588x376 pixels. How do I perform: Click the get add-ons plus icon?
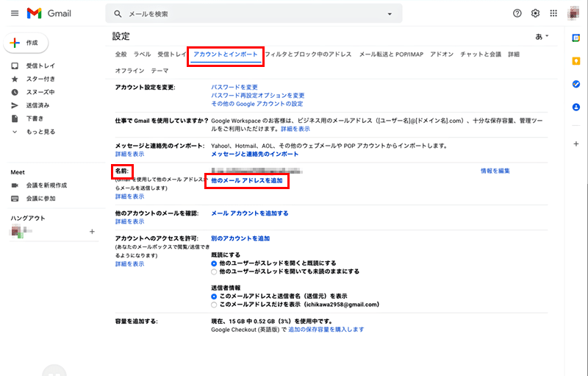(576, 143)
